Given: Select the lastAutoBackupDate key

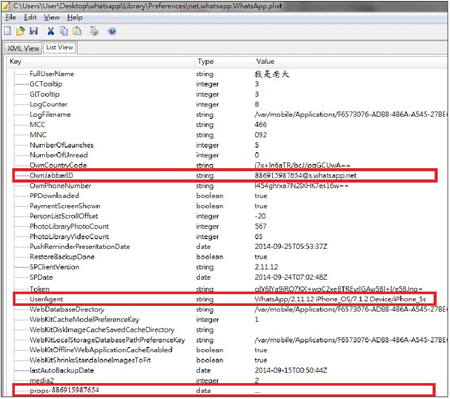Looking at the screenshot, I should click(62, 370).
